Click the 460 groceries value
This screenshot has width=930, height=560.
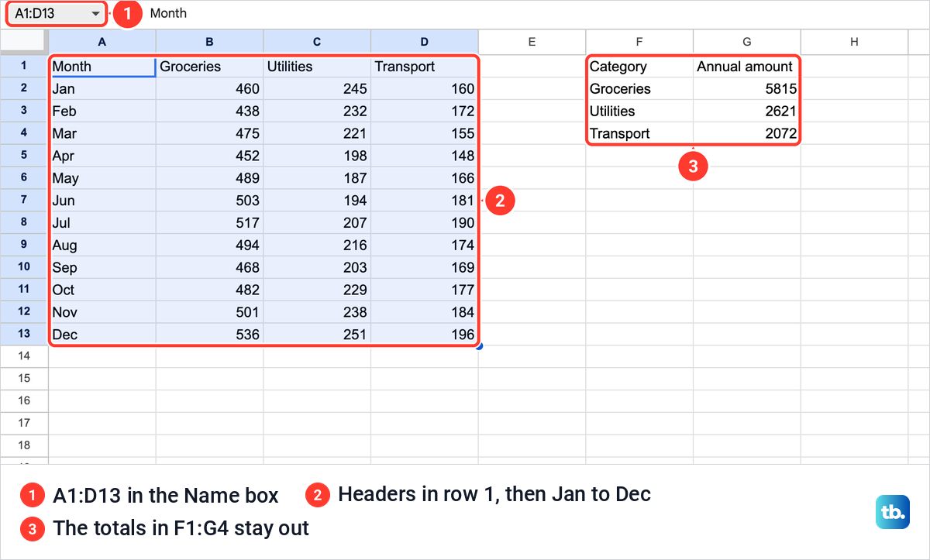[x=209, y=89]
